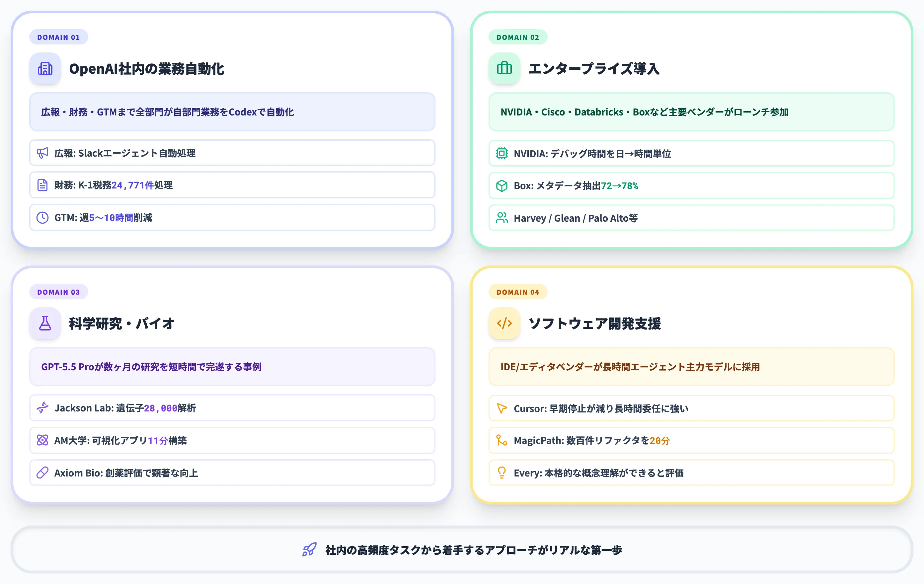Image resolution: width=924 pixels, height=584 pixels.
Task: Click the DNA icon on the Jackson Lab row
Action: click(42, 408)
